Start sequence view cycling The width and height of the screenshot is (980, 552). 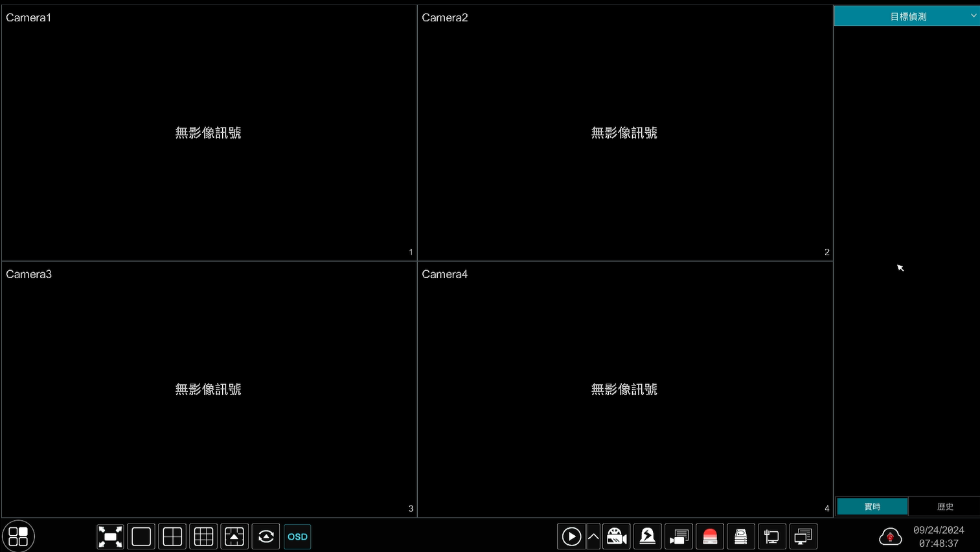pos(266,536)
